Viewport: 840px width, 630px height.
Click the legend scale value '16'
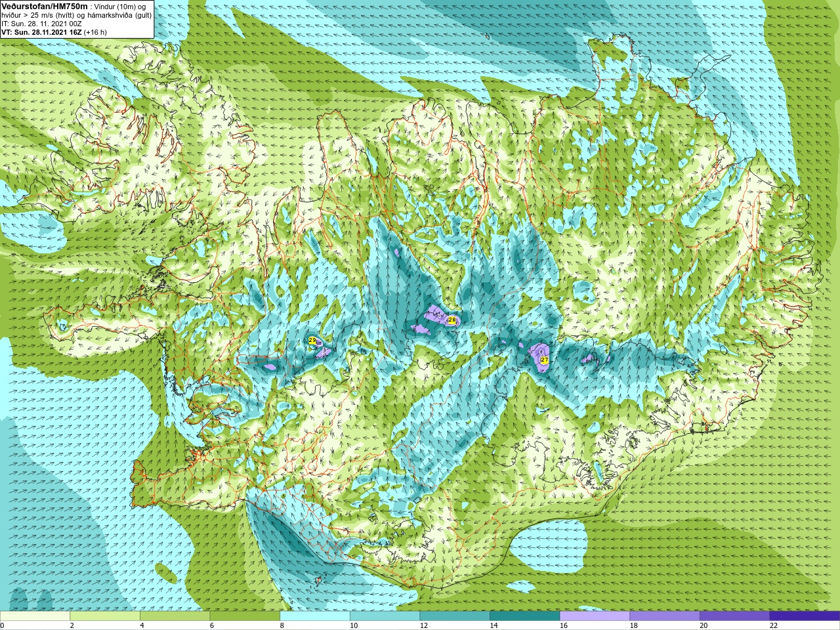click(x=564, y=625)
